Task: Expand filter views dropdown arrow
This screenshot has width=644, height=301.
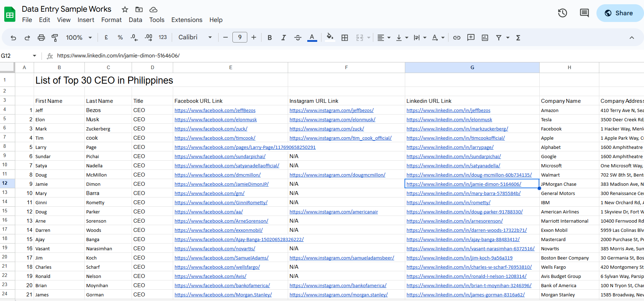Action: click(508, 38)
